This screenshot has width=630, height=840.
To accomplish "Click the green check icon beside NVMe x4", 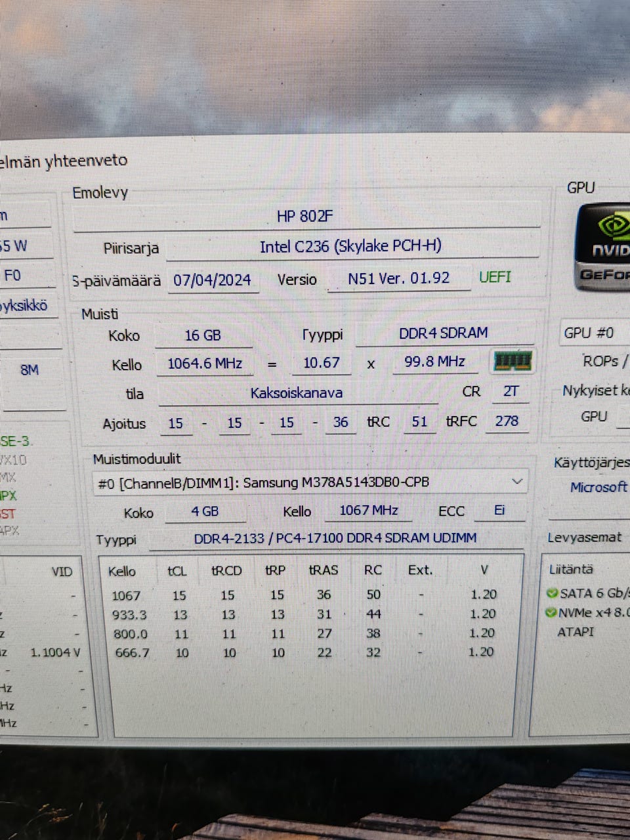I will coord(551,613).
